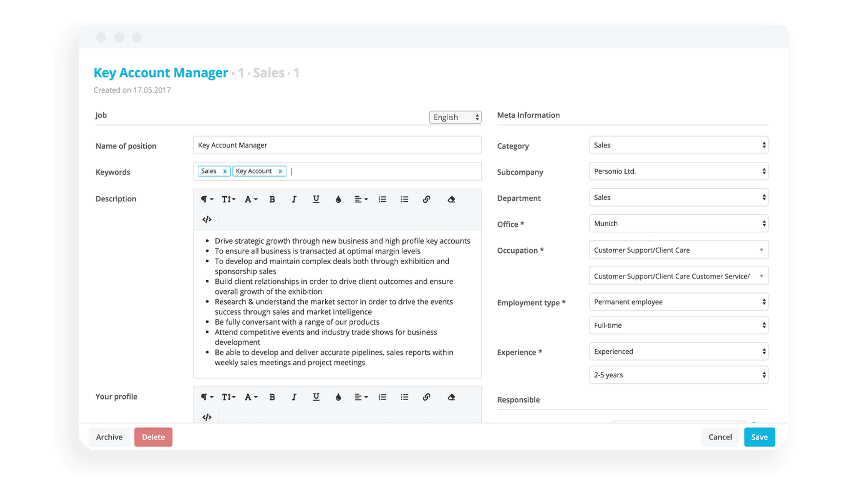Open the Employment type dropdown
This screenshot has height=484, width=868.
[679, 302]
